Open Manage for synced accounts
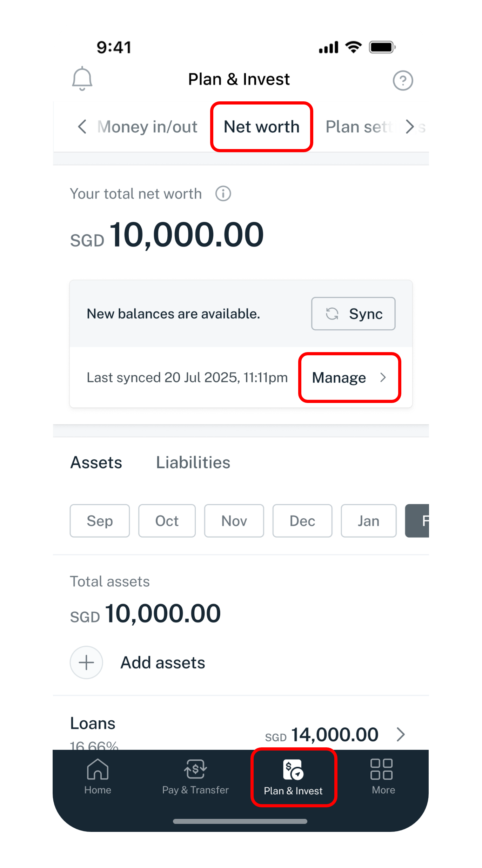This screenshot has height=868, width=482. [349, 378]
